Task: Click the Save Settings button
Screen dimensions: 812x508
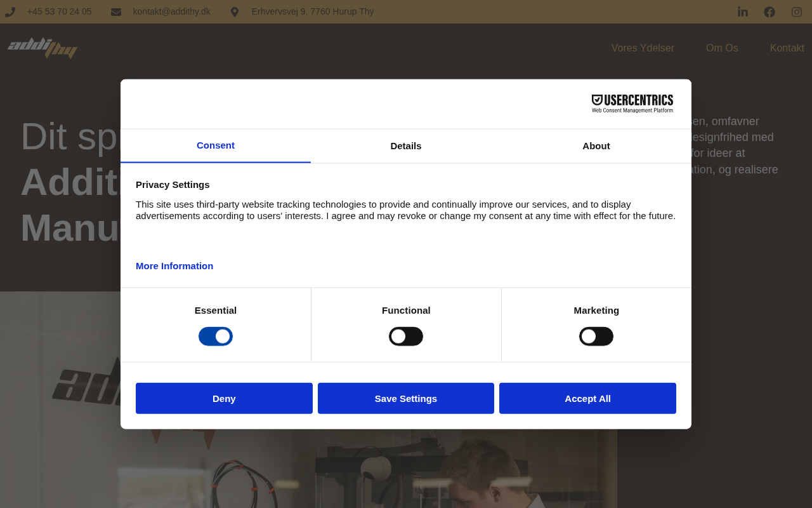Action: (406, 398)
